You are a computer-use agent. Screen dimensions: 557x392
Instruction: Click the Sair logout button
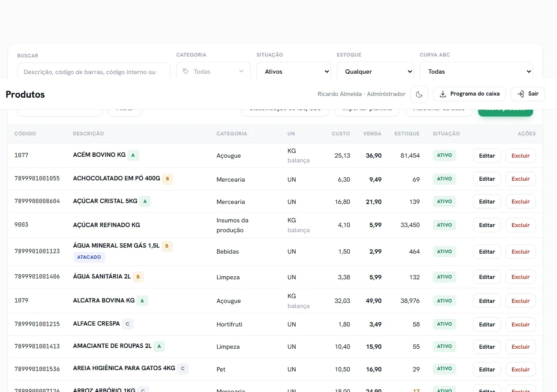click(527, 94)
